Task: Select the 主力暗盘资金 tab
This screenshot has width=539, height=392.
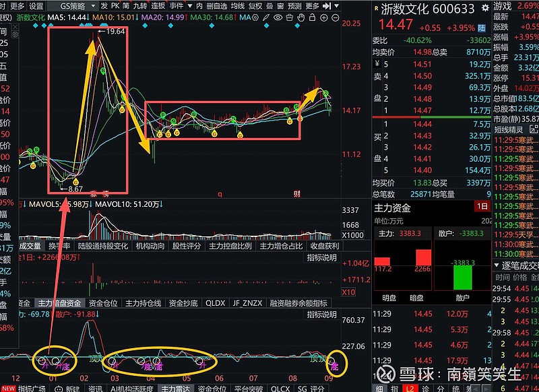Action: pyautogui.click(x=59, y=303)
